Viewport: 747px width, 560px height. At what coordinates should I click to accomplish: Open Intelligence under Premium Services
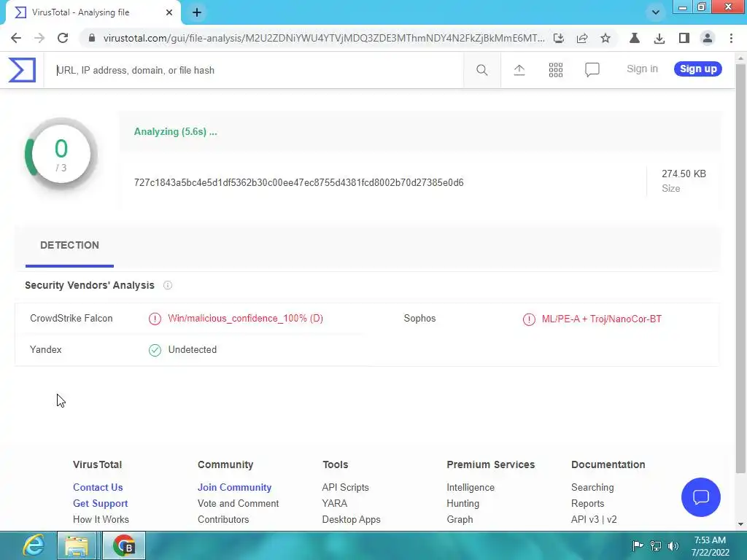[471, 488]
